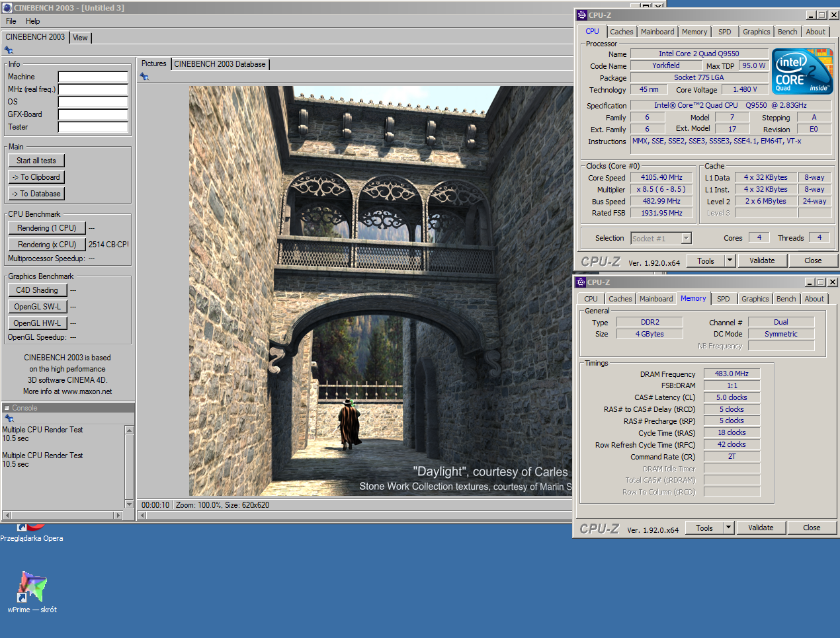
Task: Click the Close button in upper CPU-Z window
Action: 814,260
